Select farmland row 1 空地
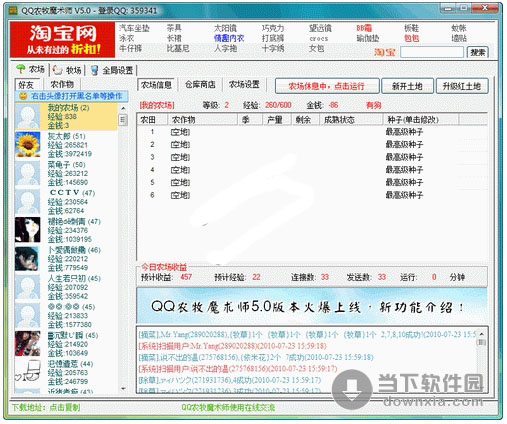This screenshot has width=507, height=424. [180, 132]
